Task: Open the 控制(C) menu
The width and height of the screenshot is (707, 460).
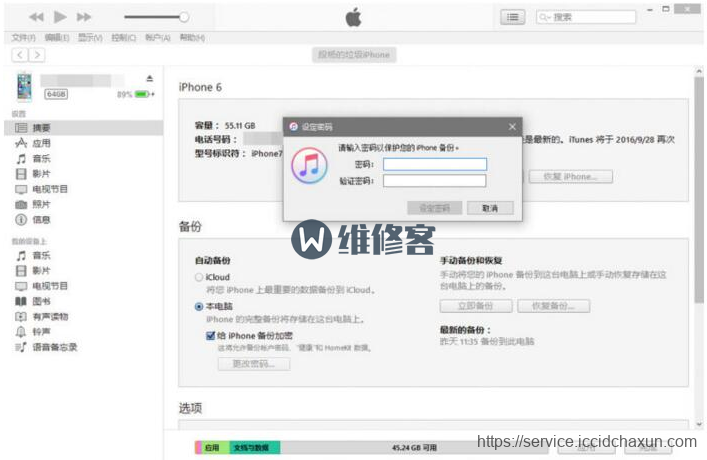Action: [124, 37]
